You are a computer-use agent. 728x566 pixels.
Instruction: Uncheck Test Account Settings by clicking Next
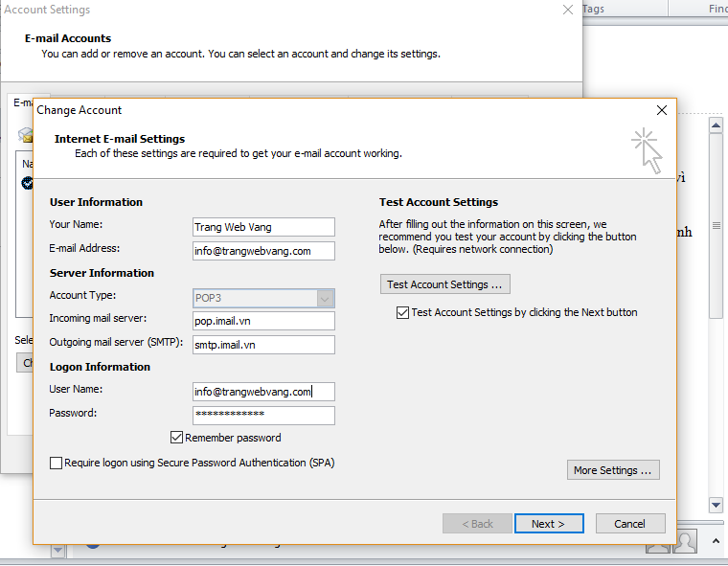(x=402, y=312)
